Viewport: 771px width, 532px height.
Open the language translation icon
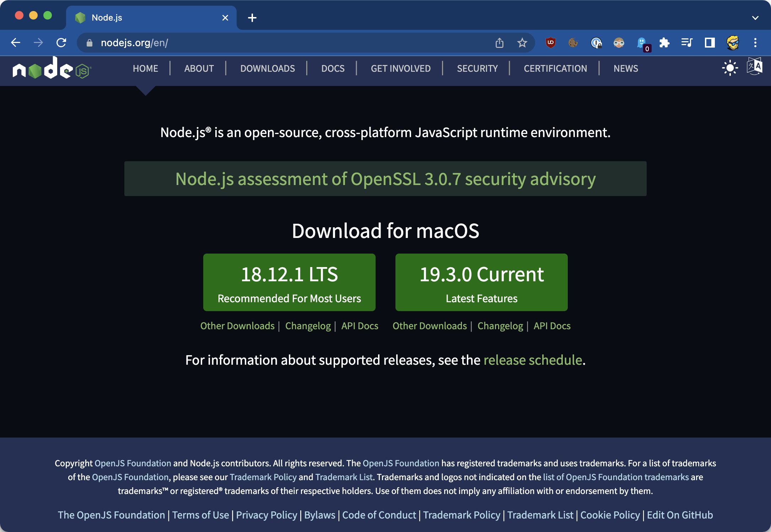point(754,66)
